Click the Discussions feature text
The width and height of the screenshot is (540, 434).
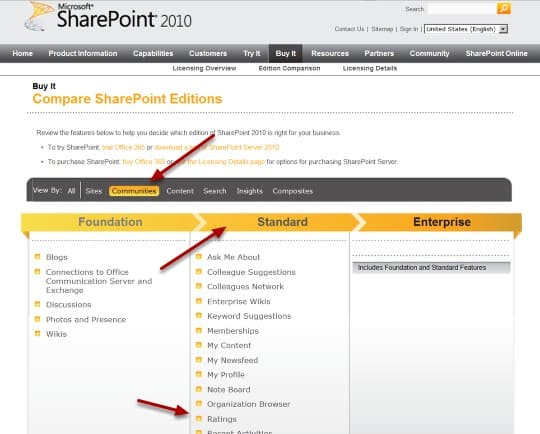pos(69,304)
